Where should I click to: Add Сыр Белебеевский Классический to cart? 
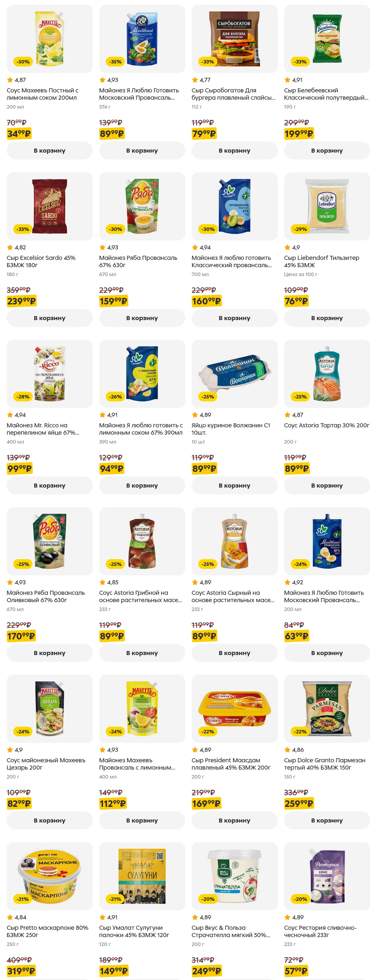click(x=326, y=151)
